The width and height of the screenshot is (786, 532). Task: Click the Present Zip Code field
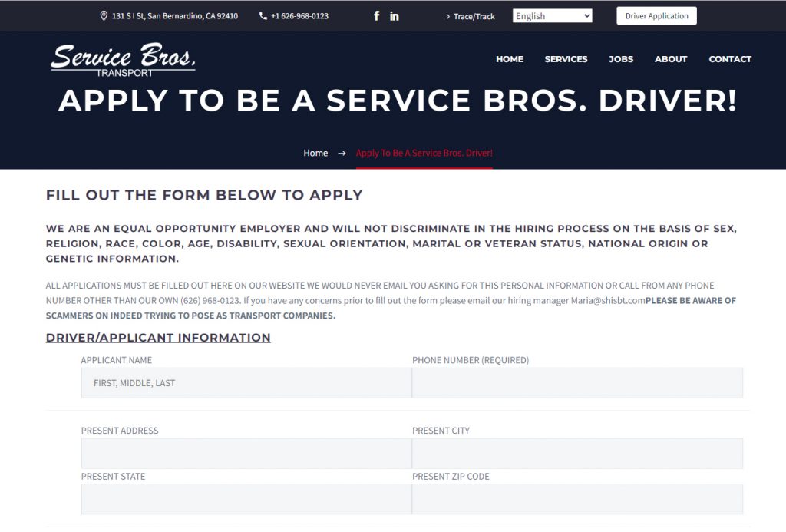[577, 499]
